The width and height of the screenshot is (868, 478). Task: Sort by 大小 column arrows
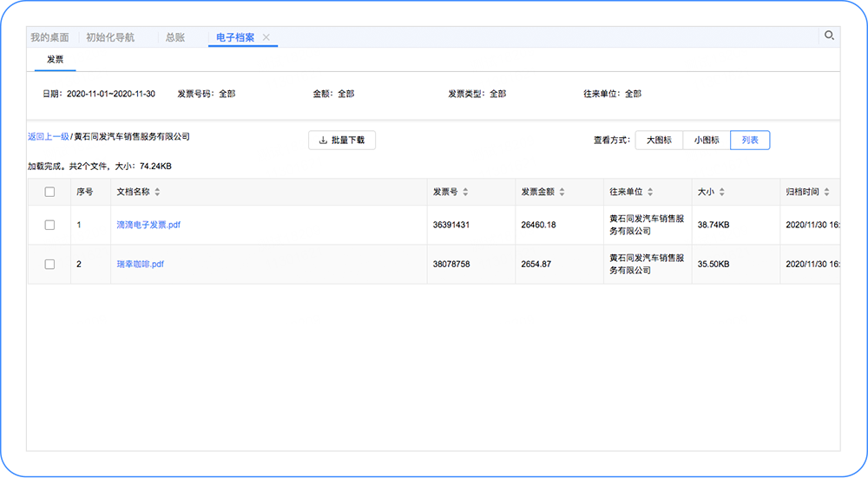[721, 192]
